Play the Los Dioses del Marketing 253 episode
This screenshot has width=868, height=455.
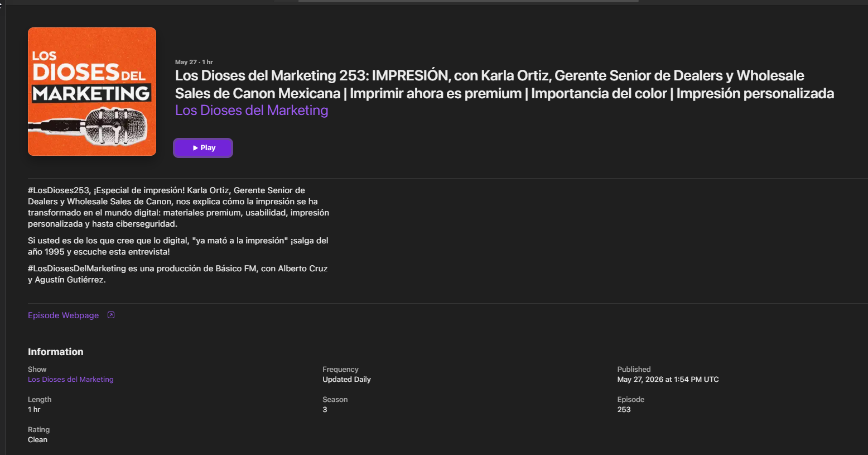click(x=203, y=148)
